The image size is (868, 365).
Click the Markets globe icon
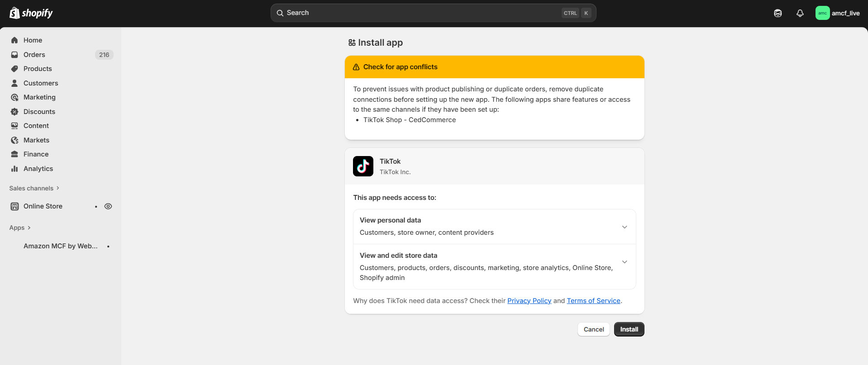(14, 140)
